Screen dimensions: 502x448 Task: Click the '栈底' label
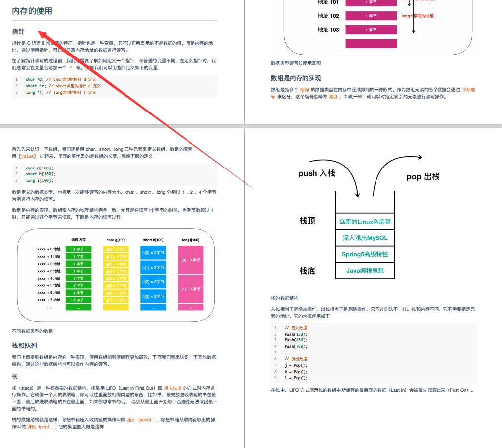click(307, 271)
